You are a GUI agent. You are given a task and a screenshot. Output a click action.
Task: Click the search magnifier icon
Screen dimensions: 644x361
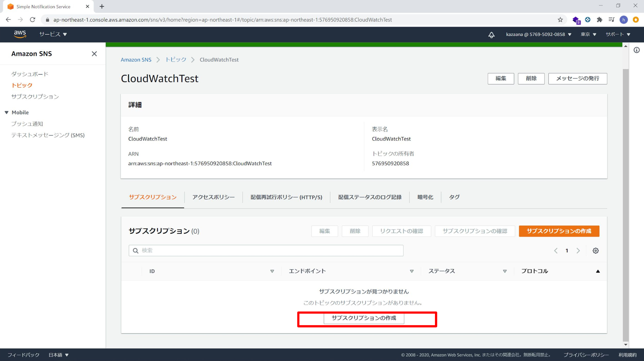[x=136, y=250]
